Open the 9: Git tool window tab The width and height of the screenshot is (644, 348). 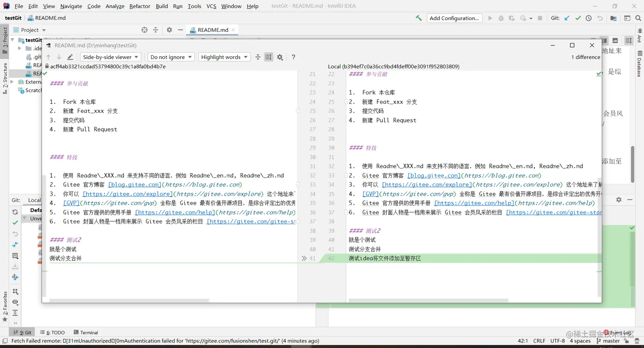tap(23, 333)
